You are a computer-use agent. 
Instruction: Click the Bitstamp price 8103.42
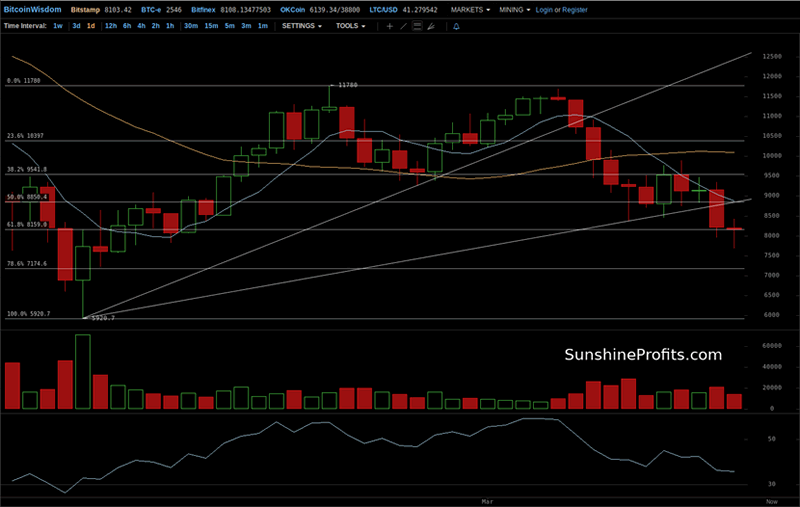click(x=118, y=10)
